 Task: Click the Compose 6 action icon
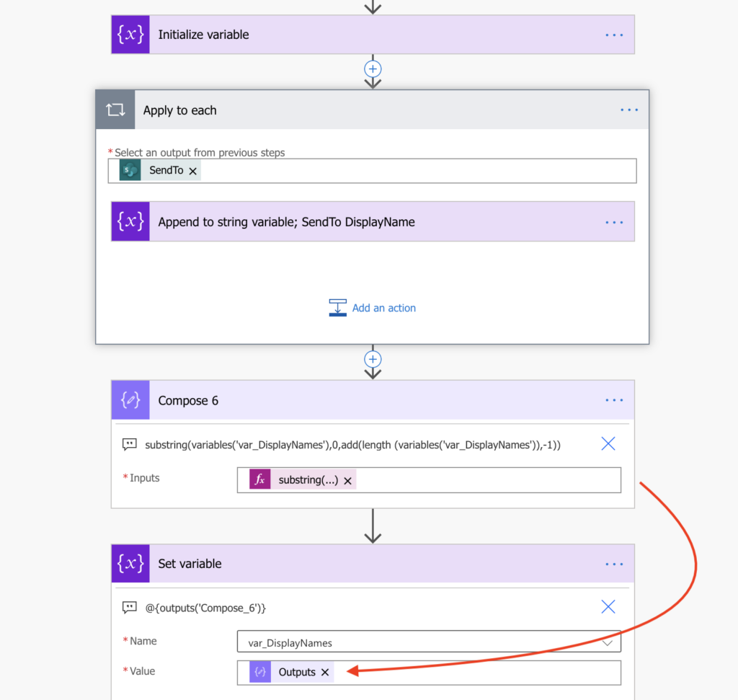130,399
